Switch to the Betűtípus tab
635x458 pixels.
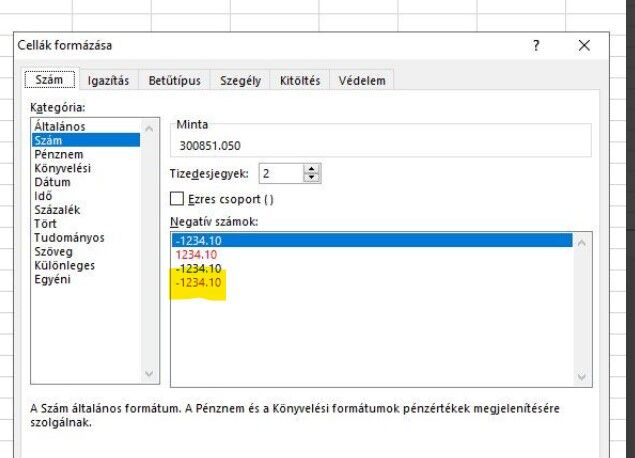tap(175, 81)
